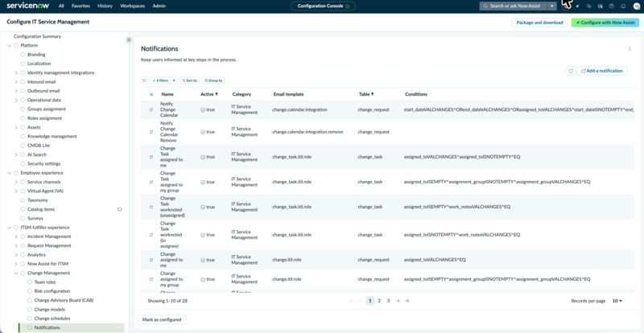Click Add a notification button
The height and width of the screenshot is (333, 644).
click(x=602, y=71)
